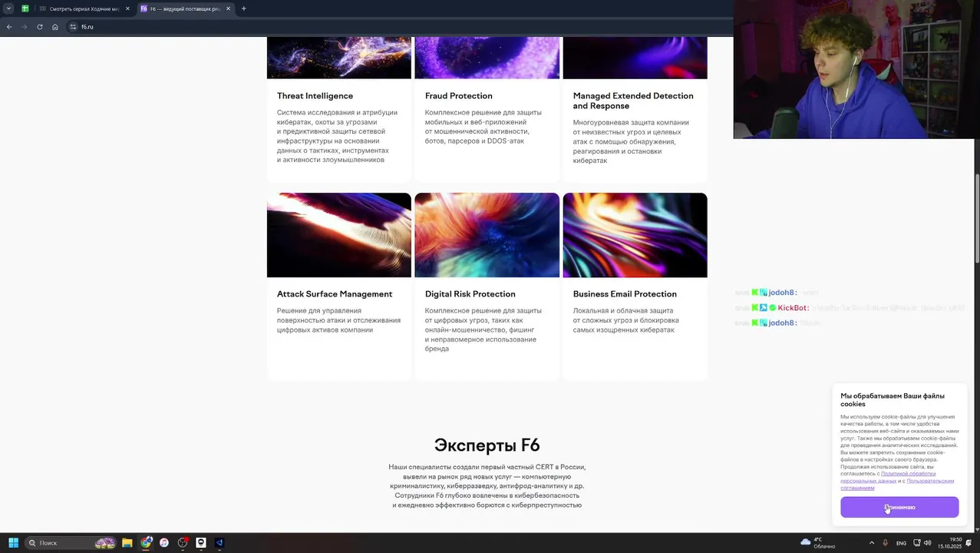
Task: Click the Threat Intelligence card image
Action: pyautogui.click(x=338, y=58)
